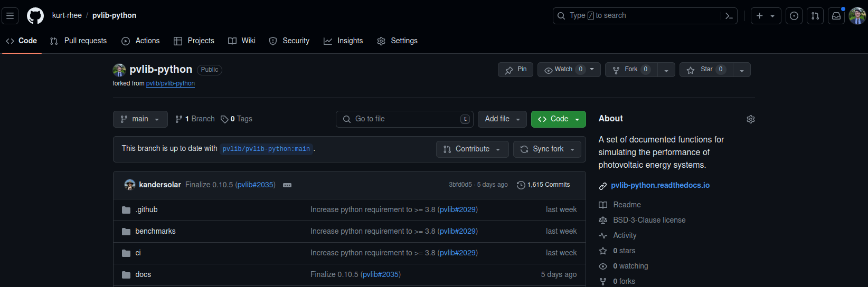View the 0 Tags link
This screenshot has height=287, width=868.
coord(237,119)
